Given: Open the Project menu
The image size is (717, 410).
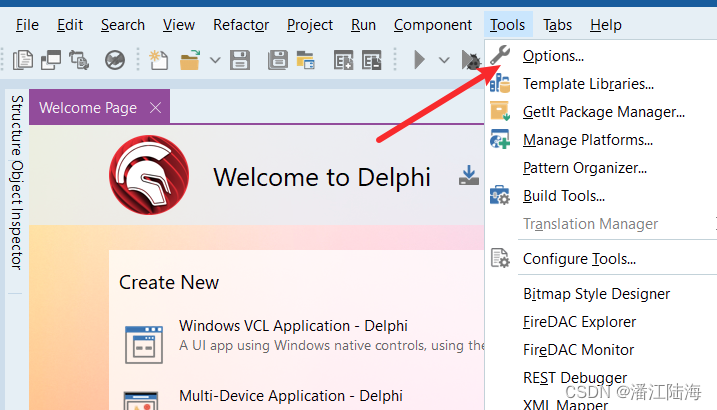Looking at the screenshot, I should (x=310, y=25).
